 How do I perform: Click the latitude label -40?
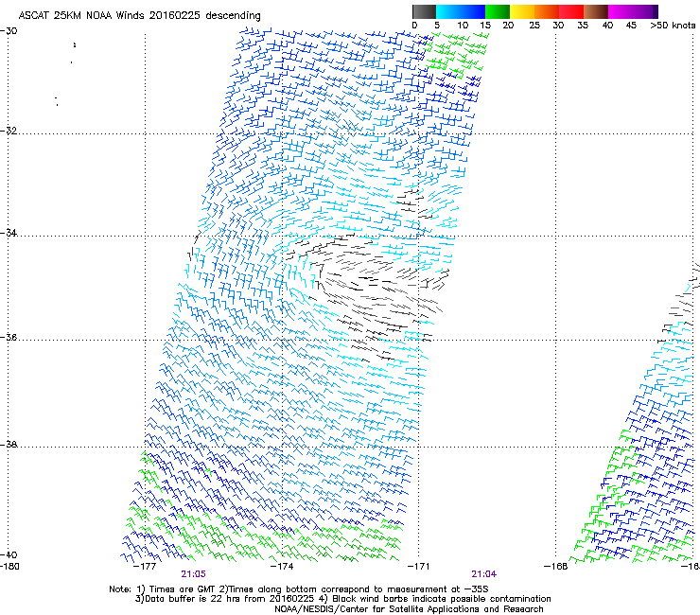coord(9,554)
